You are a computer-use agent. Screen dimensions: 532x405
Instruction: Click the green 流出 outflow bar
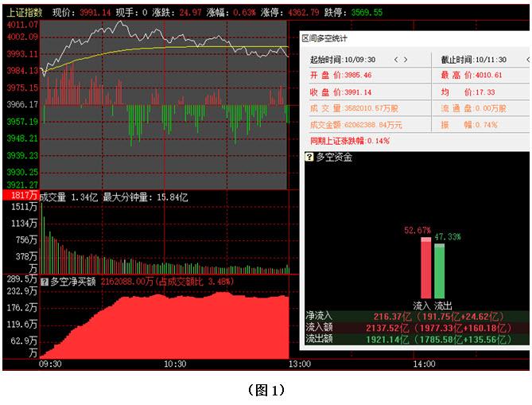coord(439,271)
